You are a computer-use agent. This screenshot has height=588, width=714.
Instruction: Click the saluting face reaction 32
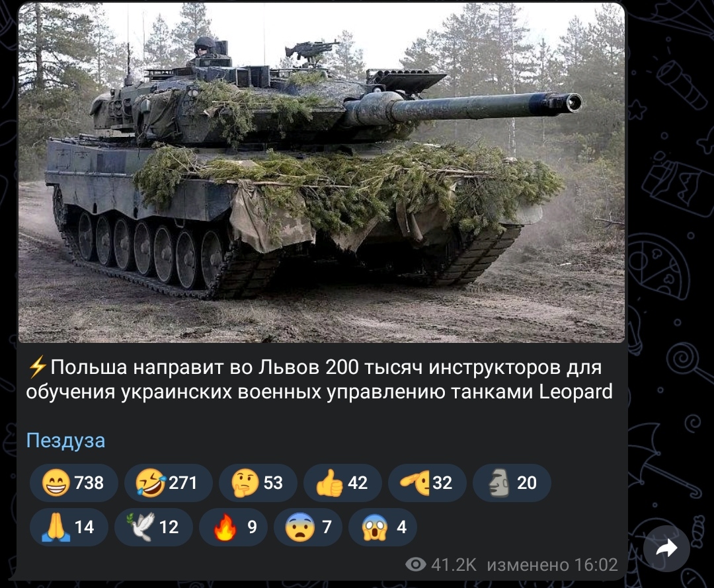click(x=427, y=483)
